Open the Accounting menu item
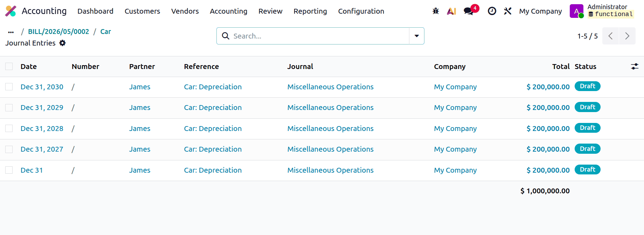Image resolution: width=644 pixels, height=235 pixels. pos(228,11)
